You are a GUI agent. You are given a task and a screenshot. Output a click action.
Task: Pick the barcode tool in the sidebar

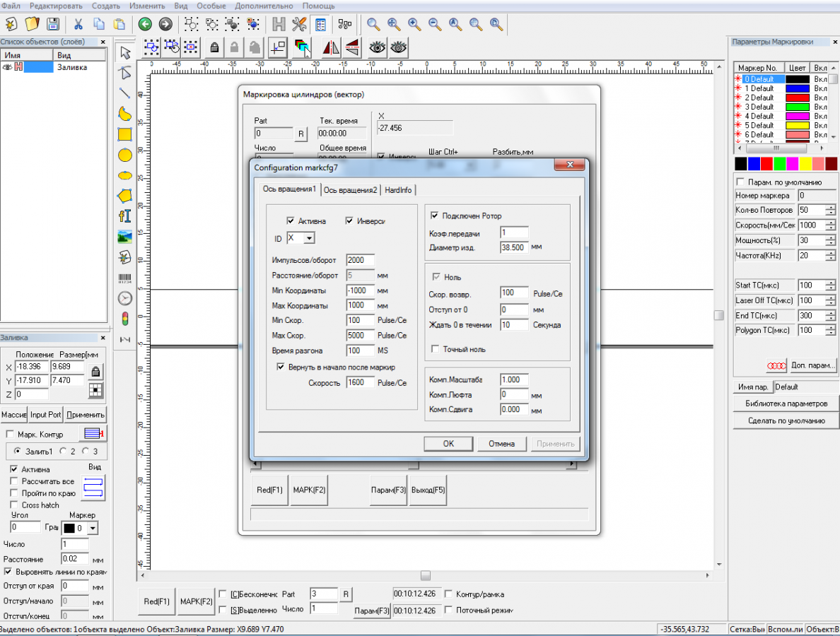125,278
